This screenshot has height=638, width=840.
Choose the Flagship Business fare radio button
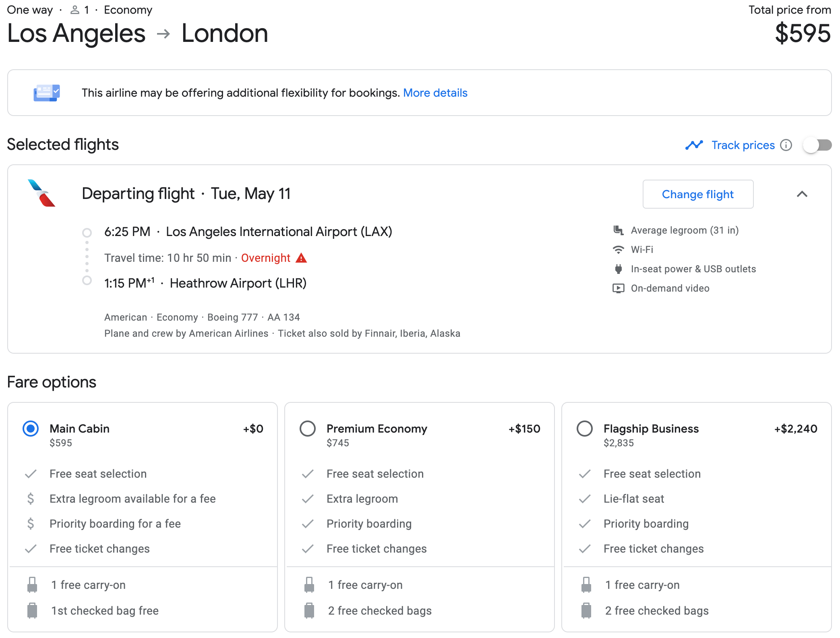(x=585, y=429)
